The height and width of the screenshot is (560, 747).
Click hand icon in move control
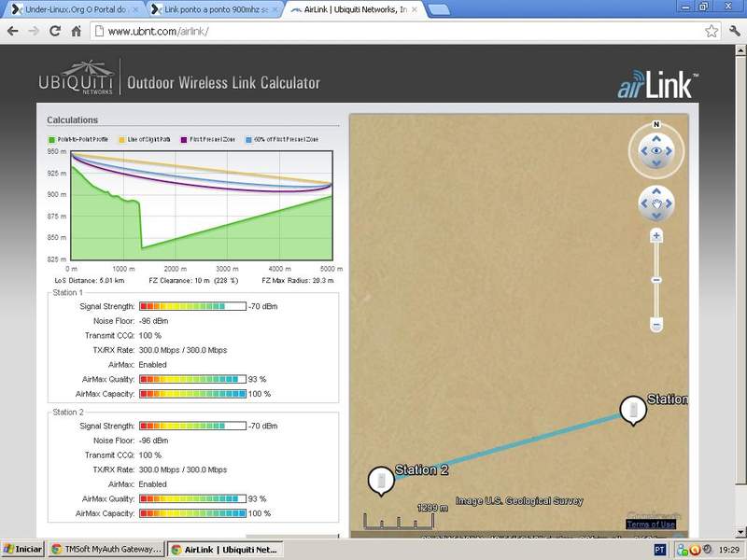656,203
